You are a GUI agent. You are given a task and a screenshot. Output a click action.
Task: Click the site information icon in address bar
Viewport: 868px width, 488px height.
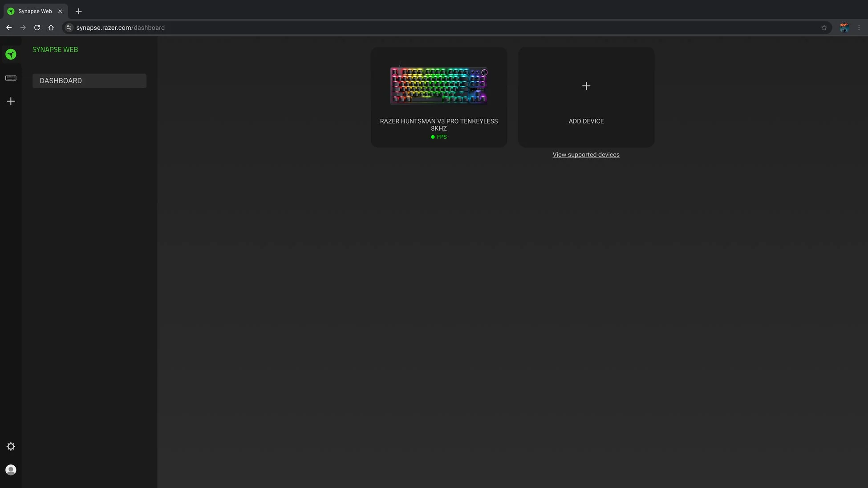69,27
